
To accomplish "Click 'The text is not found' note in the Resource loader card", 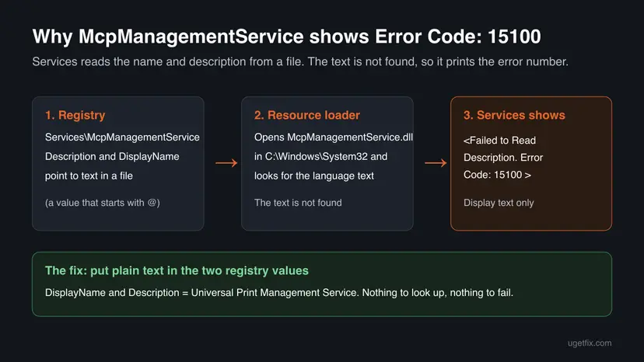I will pos(298,203).
